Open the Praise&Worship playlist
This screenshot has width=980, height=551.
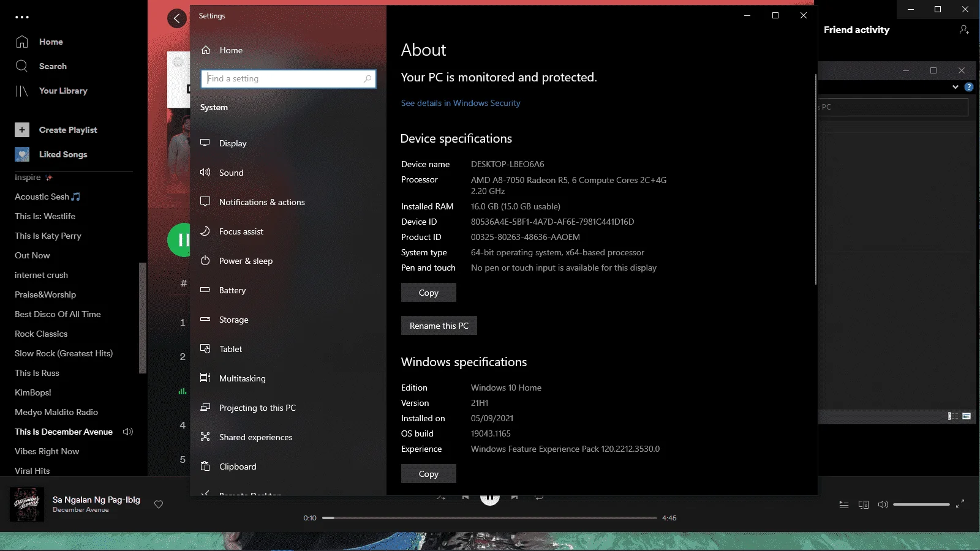point(45,294)
